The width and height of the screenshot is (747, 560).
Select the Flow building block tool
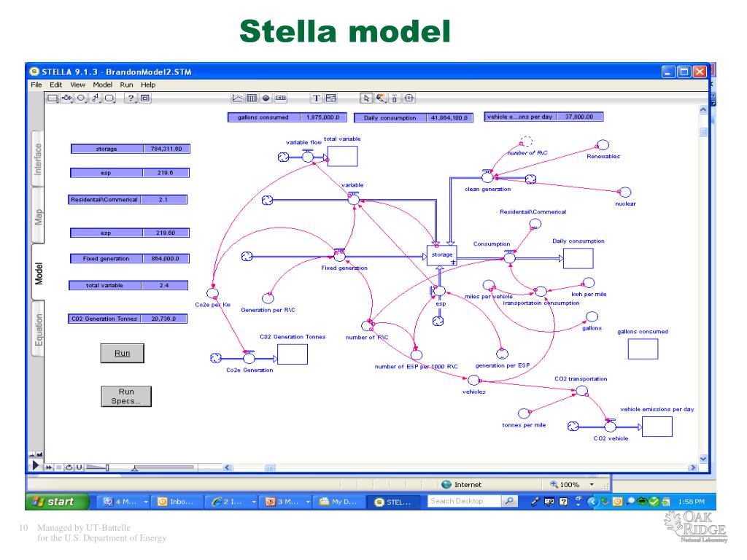[x=66, y=98]
